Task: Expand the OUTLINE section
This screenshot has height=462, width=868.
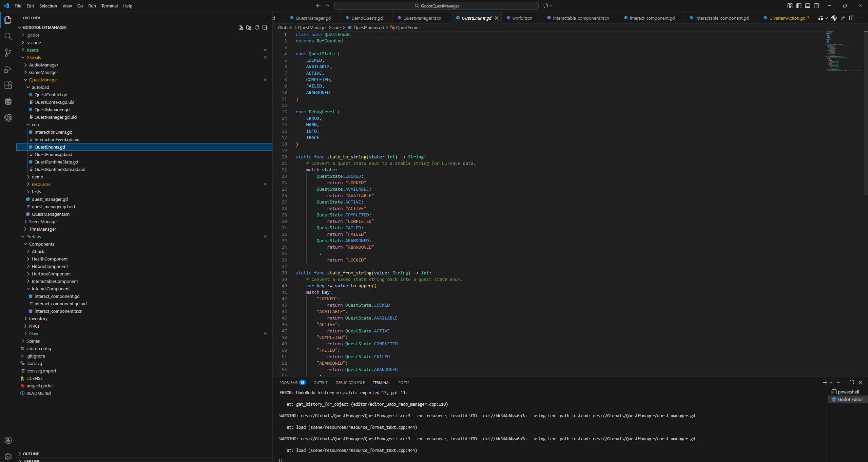Action: (31, 454)
